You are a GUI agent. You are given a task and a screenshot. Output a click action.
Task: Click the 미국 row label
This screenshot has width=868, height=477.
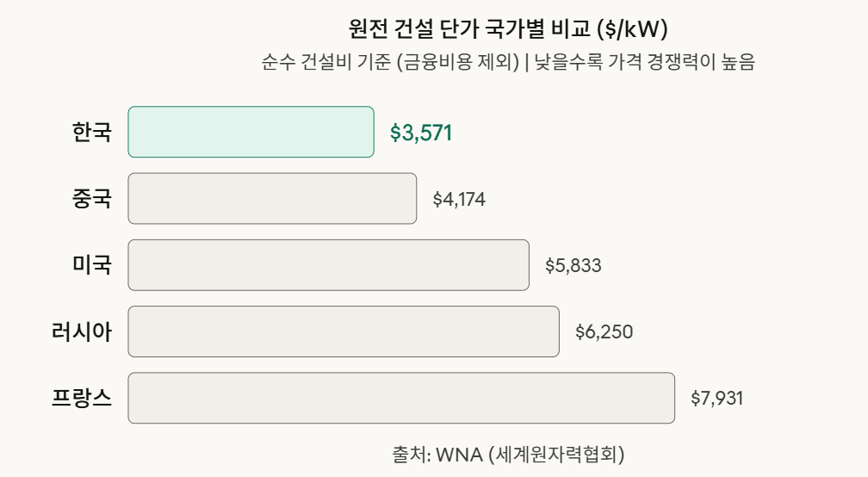click(x=92, y=265)
